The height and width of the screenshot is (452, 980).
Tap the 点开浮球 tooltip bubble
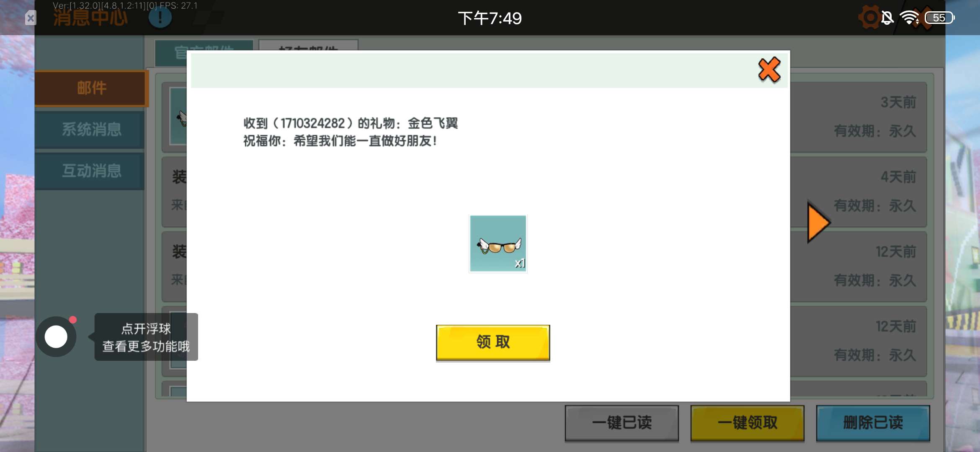click(146, 337)
